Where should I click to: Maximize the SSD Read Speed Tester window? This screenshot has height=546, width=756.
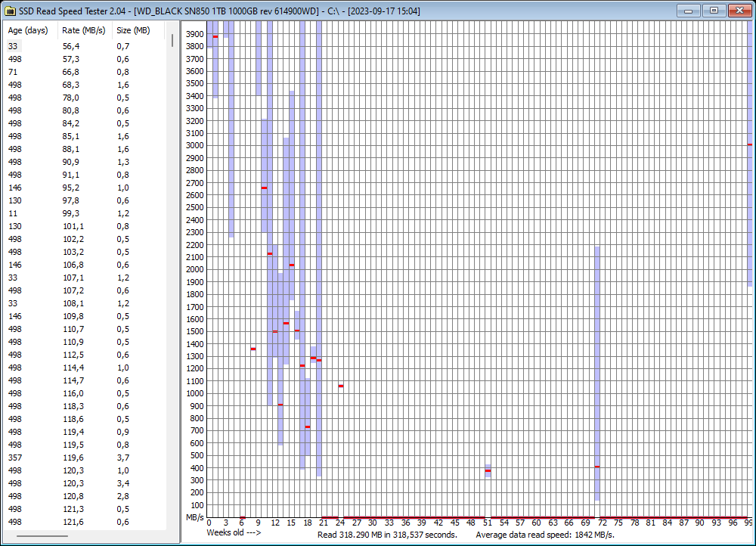coord(713,10)
